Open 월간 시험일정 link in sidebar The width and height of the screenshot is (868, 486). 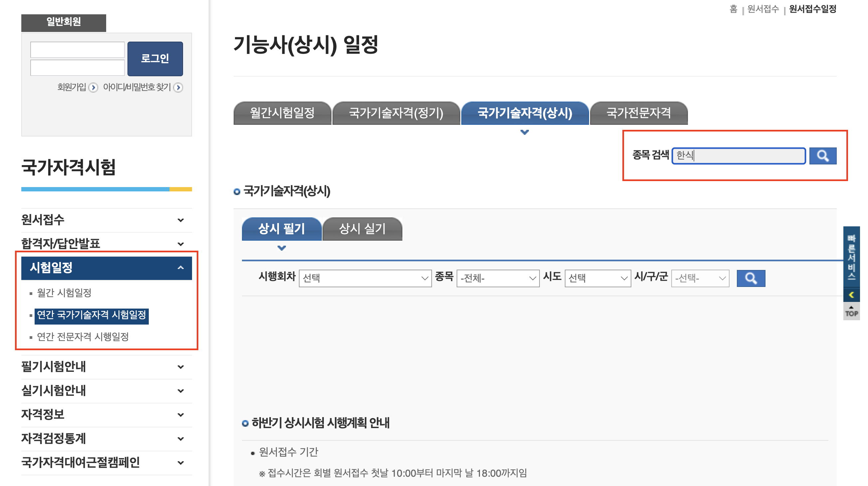(64, 293)
